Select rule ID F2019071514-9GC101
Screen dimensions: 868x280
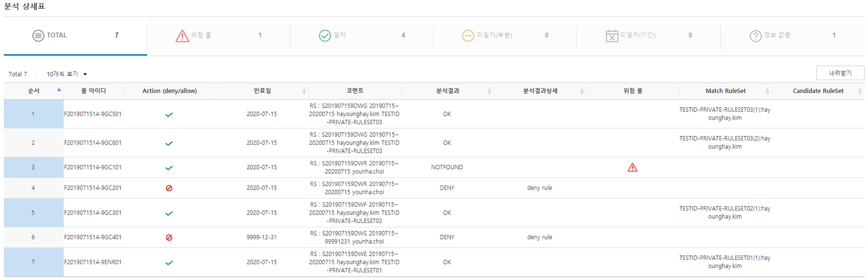click(93, 167)
